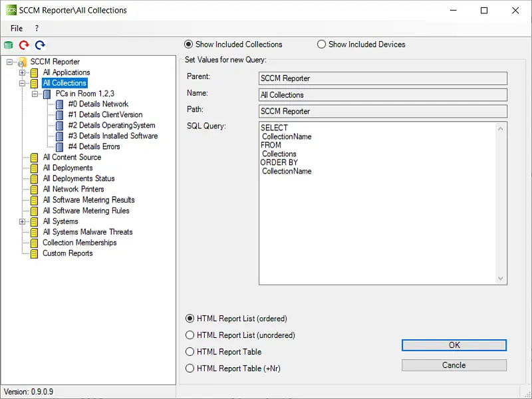Choose HTML Report Table option
Viewport: 532px width, 399px height.
click(x=190, y=352)
